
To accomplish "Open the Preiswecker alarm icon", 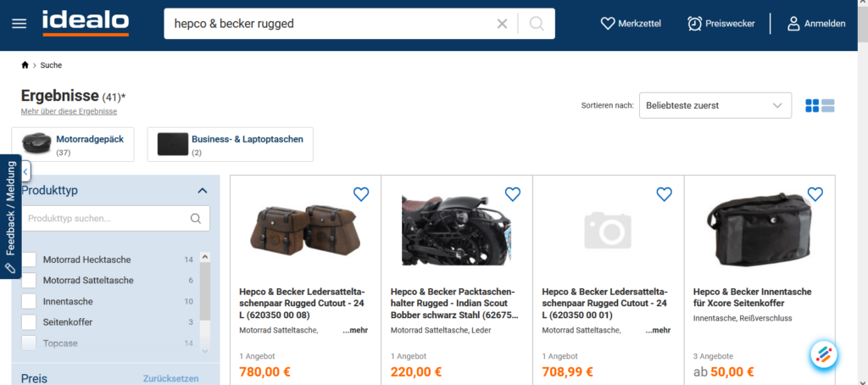I will coord(694,23).
